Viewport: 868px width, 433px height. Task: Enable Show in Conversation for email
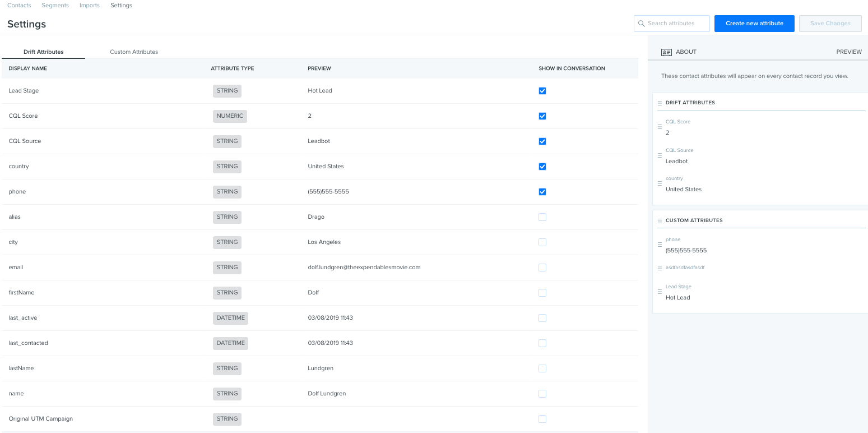(542, 268)
